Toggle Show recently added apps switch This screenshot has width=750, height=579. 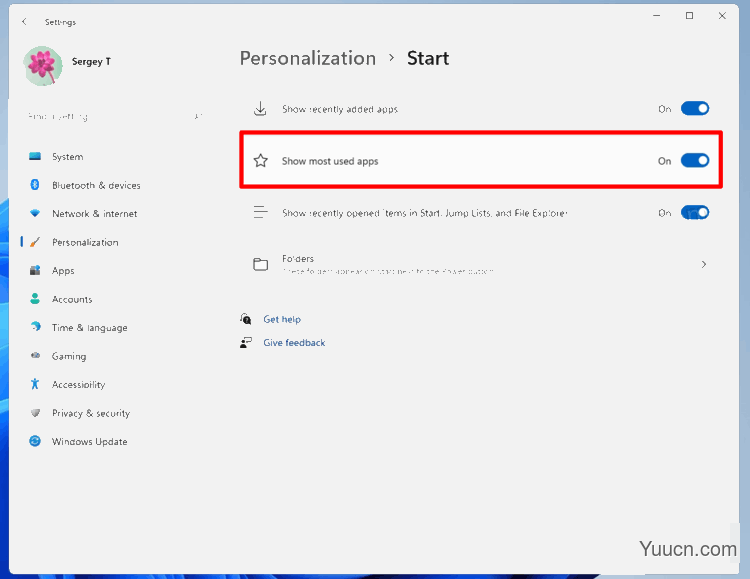[695, 109]
